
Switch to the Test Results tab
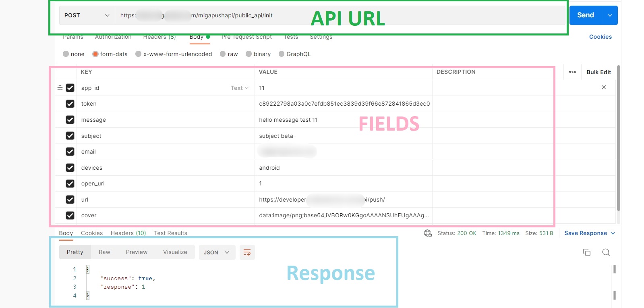click(171, 233)
